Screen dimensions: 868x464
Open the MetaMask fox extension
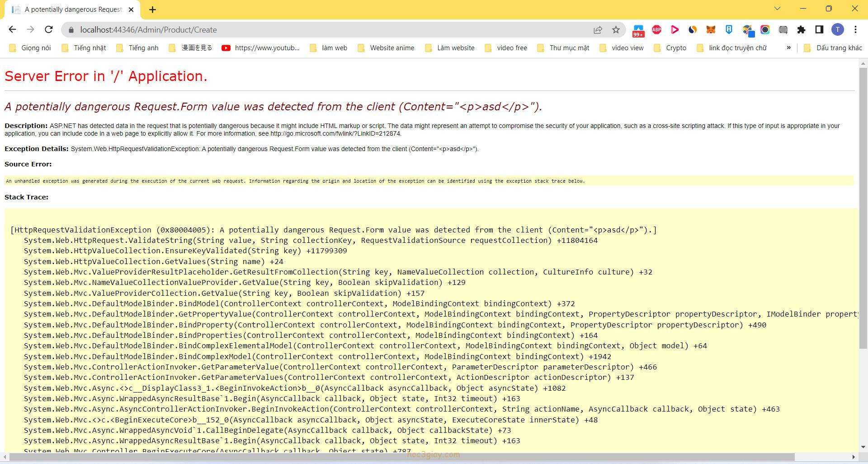(x=711, y=30)
